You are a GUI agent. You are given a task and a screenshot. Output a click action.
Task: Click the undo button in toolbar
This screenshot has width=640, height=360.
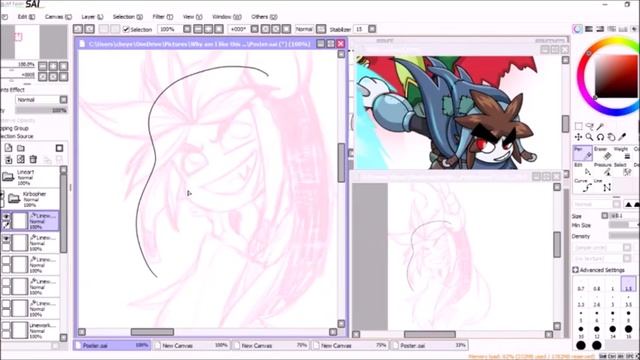(78, 29)
